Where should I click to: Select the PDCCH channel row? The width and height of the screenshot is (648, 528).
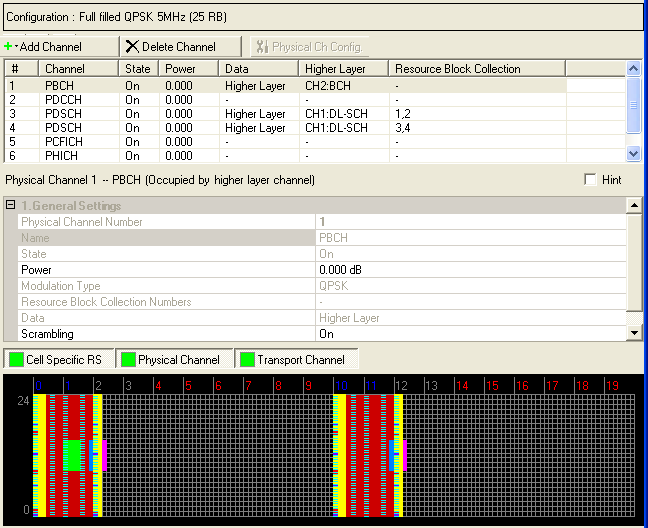tap(65, 100)
